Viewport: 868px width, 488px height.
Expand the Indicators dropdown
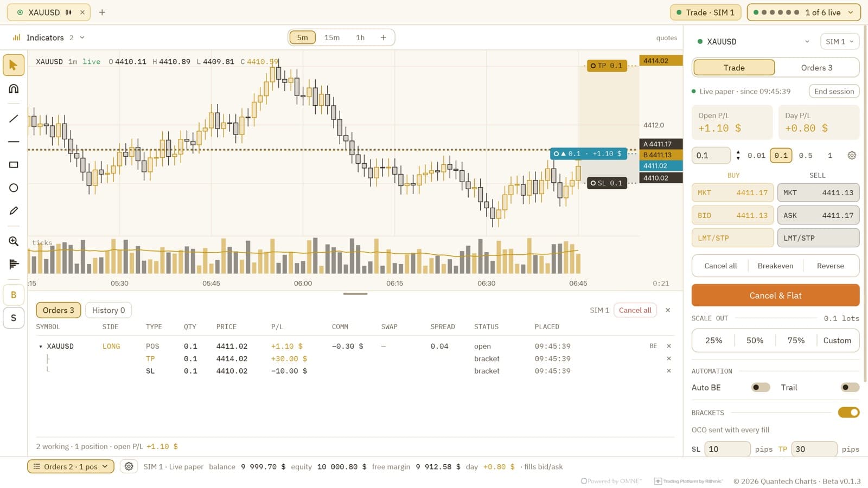(x=49, y=37)
